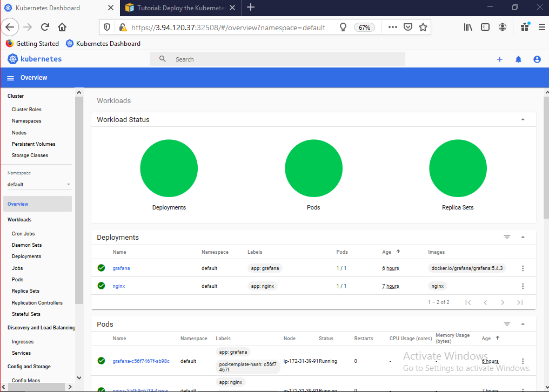This screenshot has height=392, width=549.
Task: Open Kubernetes Dashboard bookmark
Action: tap(103, 43)
